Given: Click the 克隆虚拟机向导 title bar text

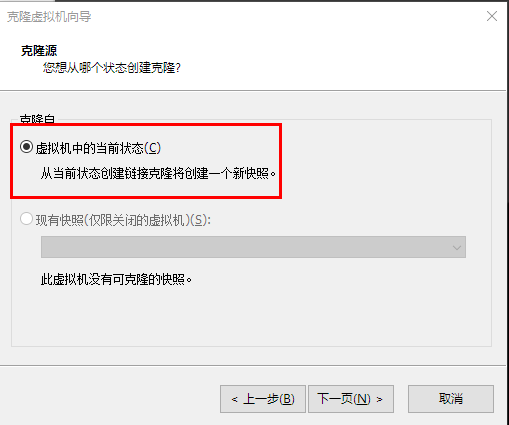Looking at the screenshot, I should click(x=49, y=17).
